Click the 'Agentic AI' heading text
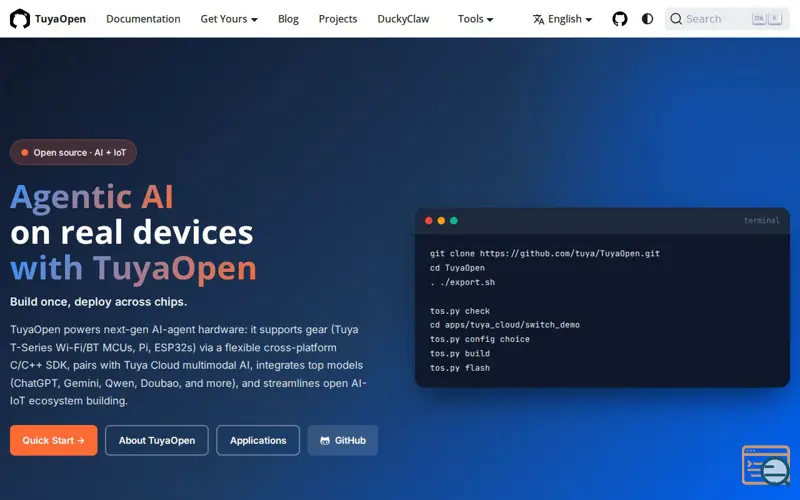 92,197
